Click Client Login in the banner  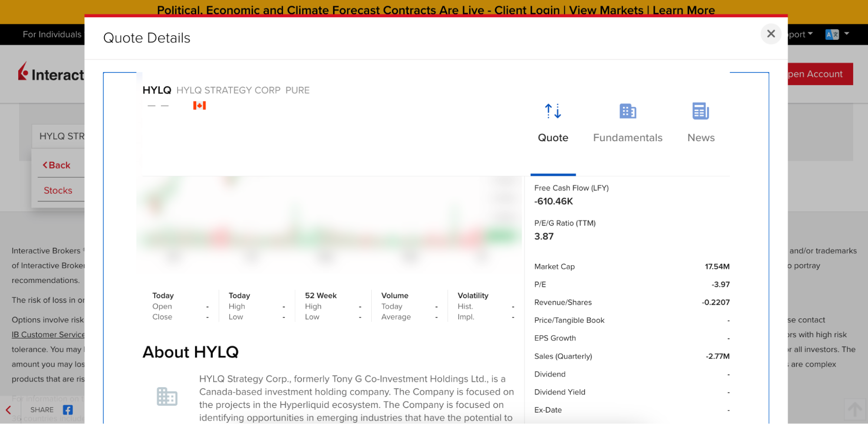click(x=527, y=10)
